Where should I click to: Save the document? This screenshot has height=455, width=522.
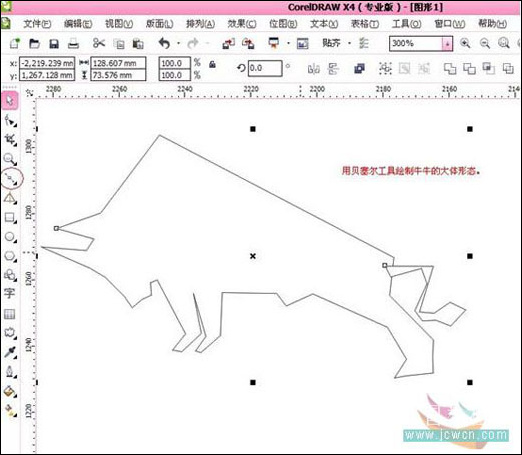click(x=54, y=44)
